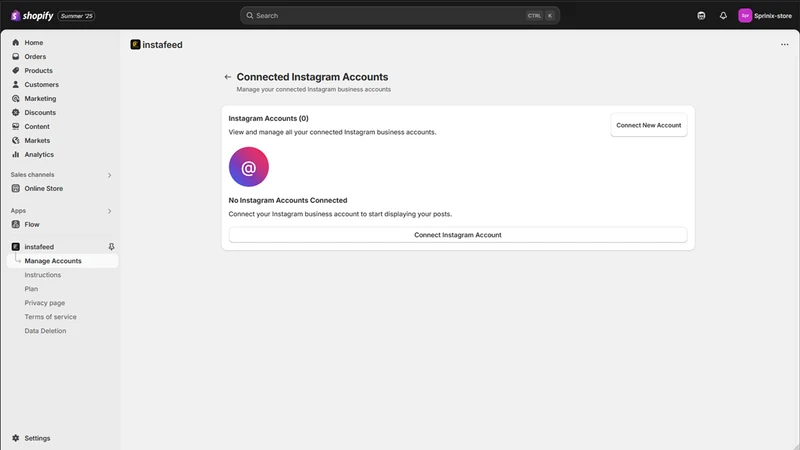Click the Apps heading label

click(18, 211)
